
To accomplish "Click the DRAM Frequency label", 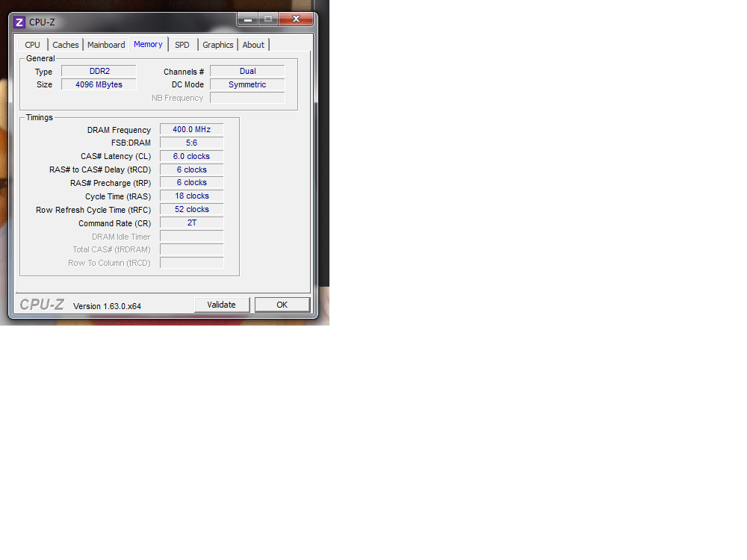I will tap(119, 130).
